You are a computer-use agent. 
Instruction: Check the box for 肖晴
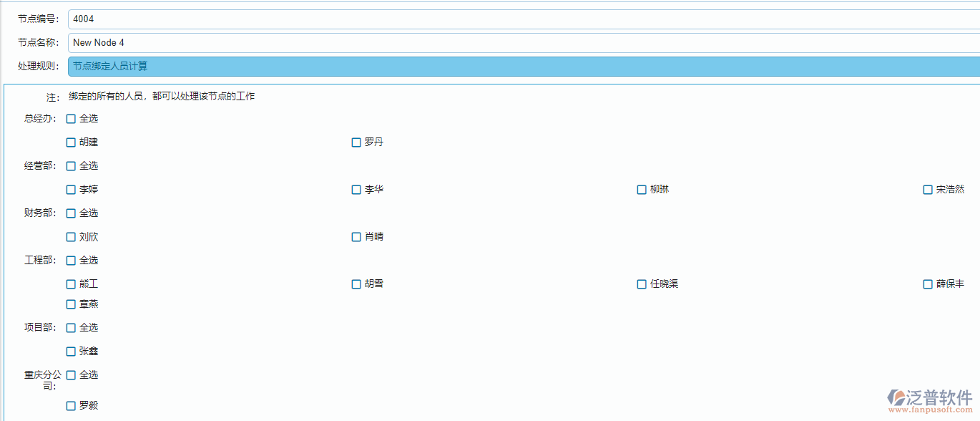(356, 236)
